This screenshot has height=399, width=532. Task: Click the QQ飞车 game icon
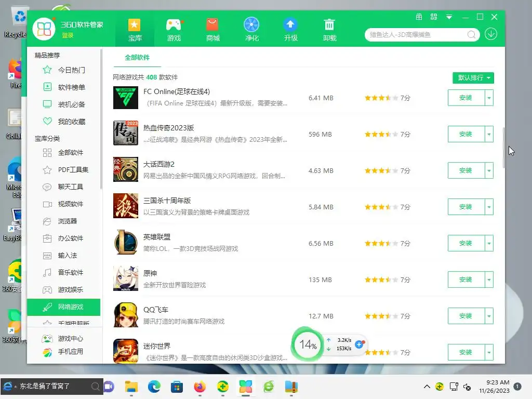click(126, 314)
